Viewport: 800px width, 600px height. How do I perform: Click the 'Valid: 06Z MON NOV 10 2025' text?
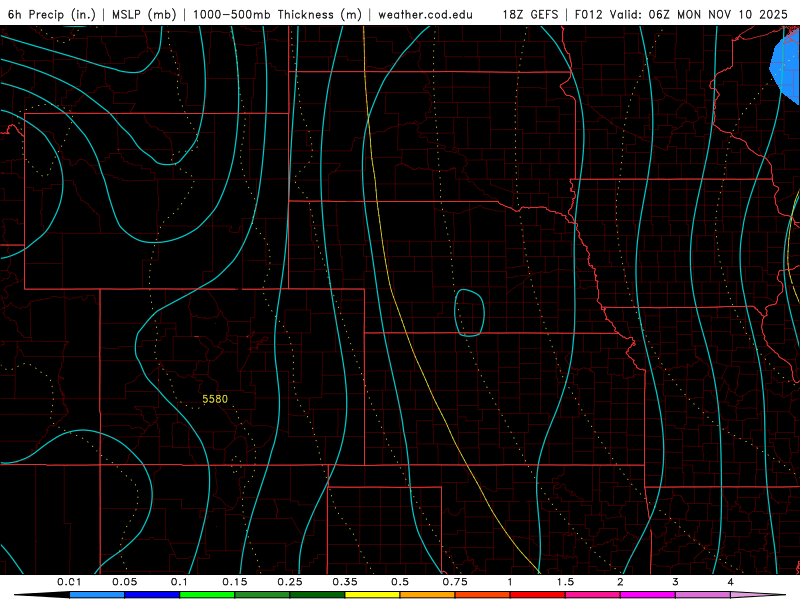pyautogui.click(x=699, y=14)
